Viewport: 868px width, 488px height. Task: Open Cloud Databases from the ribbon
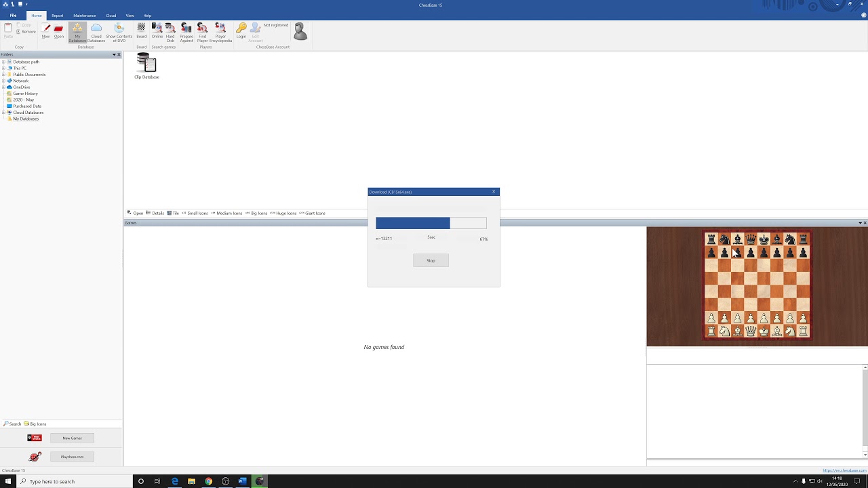96,33
